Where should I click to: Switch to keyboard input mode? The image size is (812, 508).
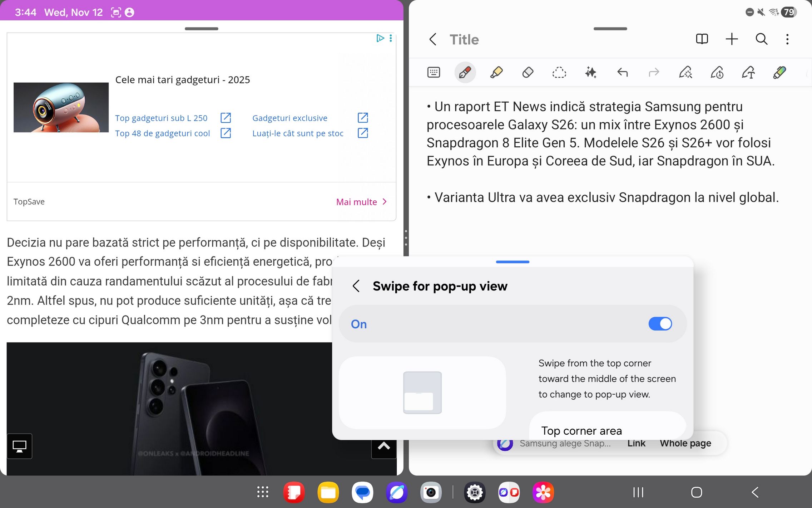[434, 73]
